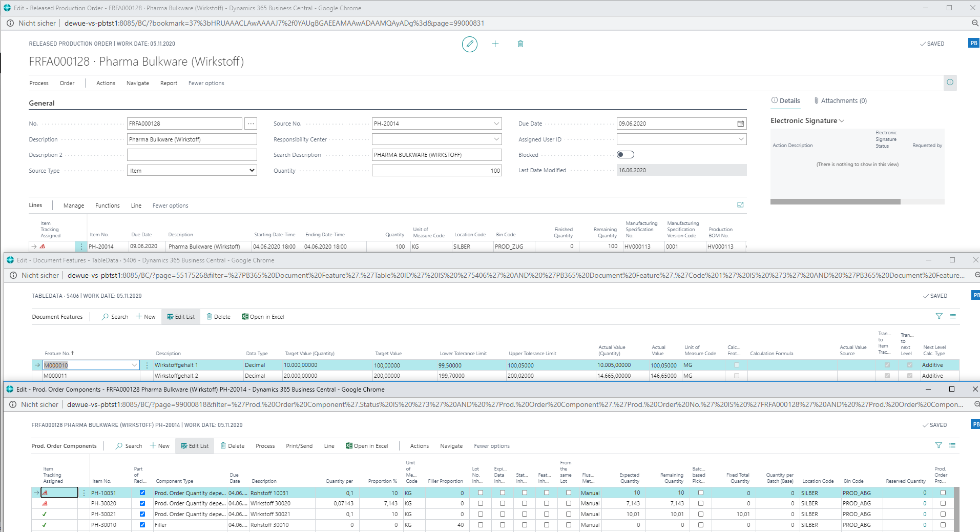Click filter icon in Prod. Order Components window

click(x=939, y=445)
